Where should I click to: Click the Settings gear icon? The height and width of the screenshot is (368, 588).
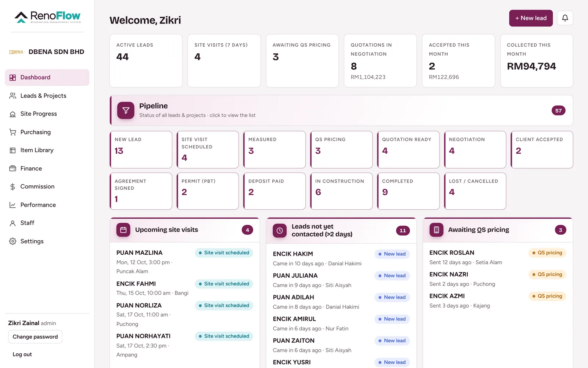tap(12, 241)
